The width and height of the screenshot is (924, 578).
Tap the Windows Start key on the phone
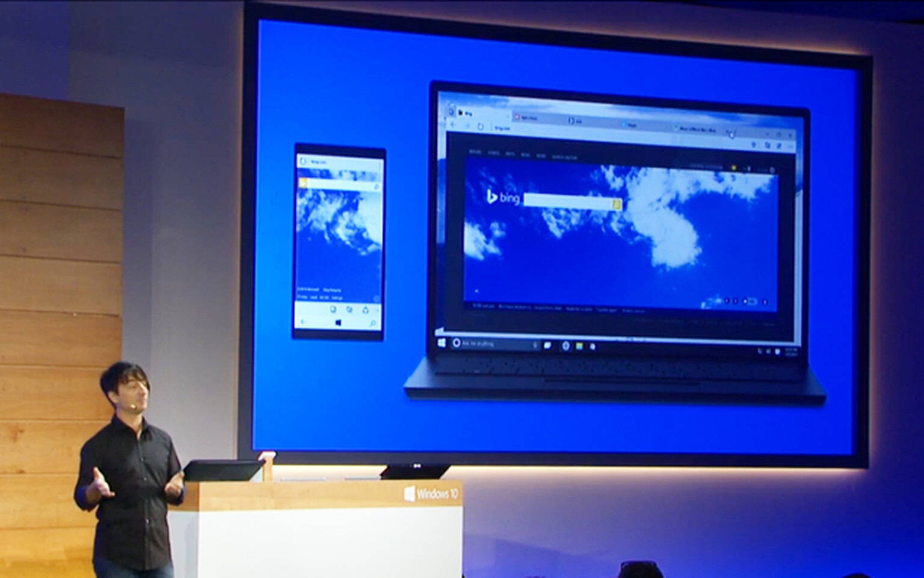[338, 323]
